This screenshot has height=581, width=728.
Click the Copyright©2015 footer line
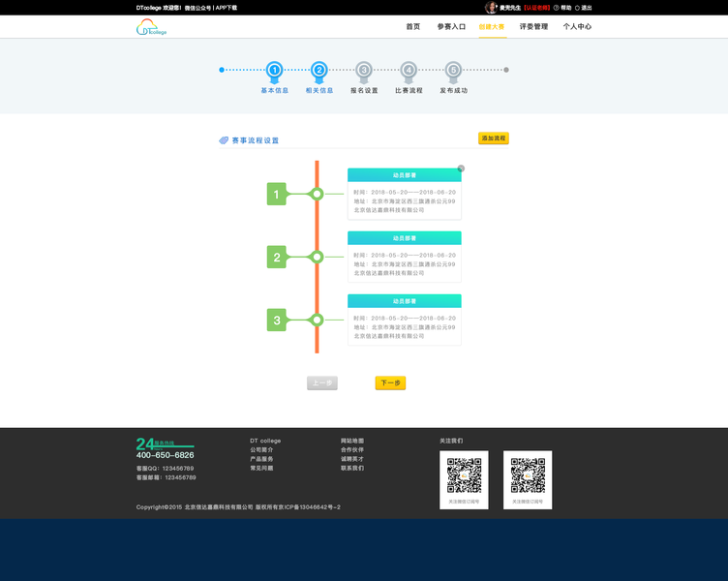[238, 507]
